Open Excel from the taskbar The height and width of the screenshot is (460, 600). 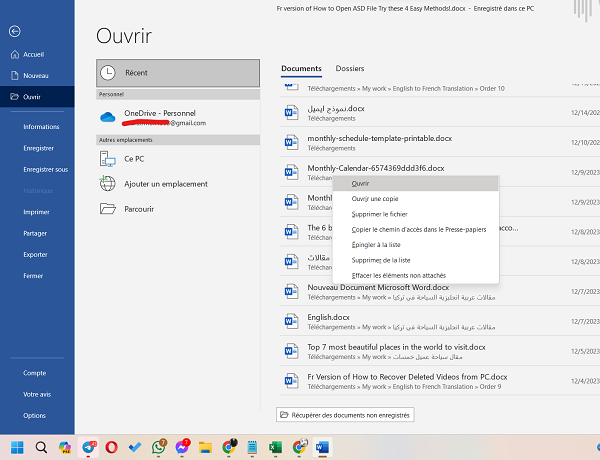point(276,447)
